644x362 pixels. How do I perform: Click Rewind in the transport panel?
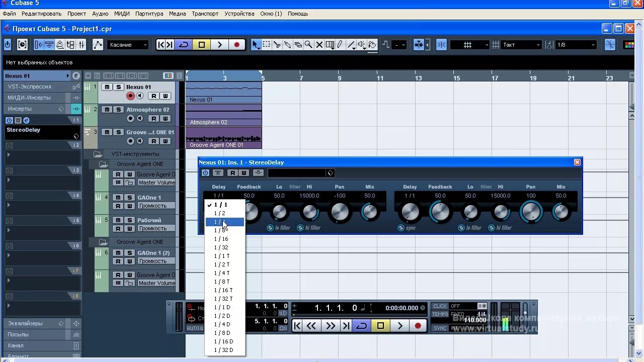pyautogui.click(x=311, y=326)
